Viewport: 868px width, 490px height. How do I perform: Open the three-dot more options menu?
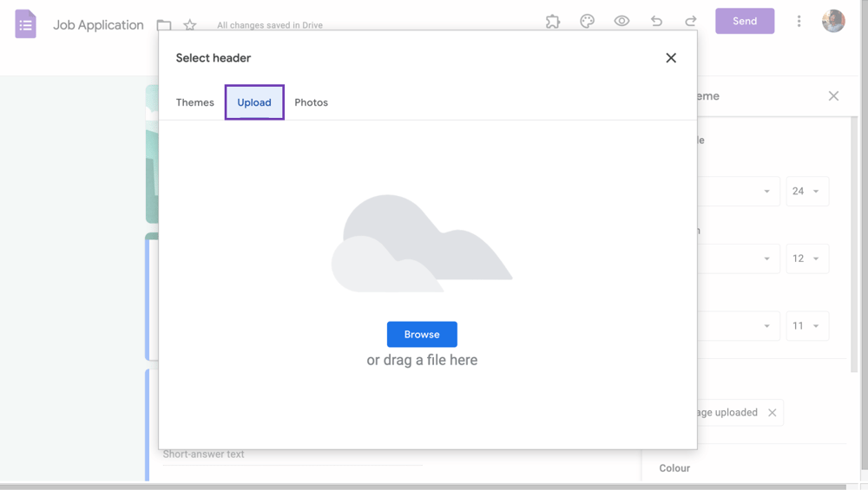[799, 22]
